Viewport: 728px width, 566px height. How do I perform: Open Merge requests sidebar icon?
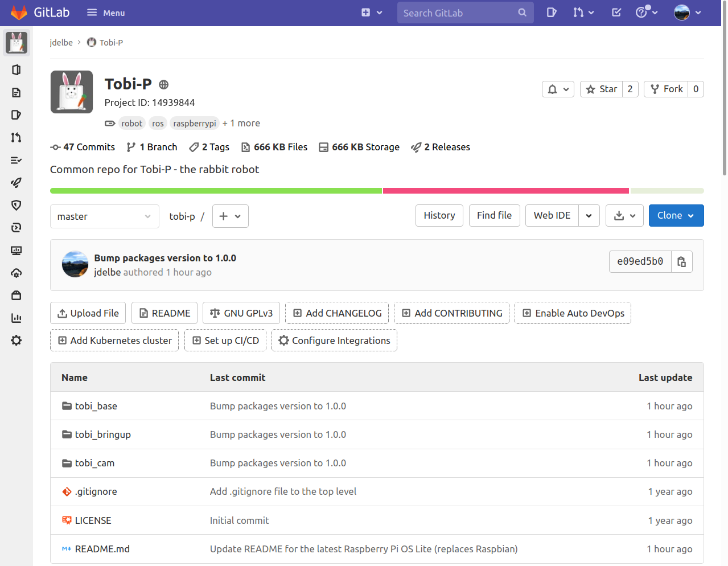pos(17,137)
